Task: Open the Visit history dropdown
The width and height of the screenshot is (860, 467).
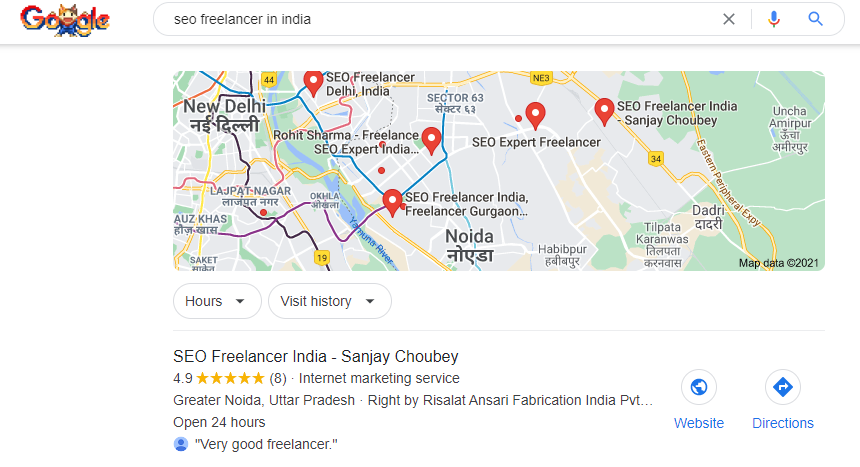Action: (x=329, y=301)
